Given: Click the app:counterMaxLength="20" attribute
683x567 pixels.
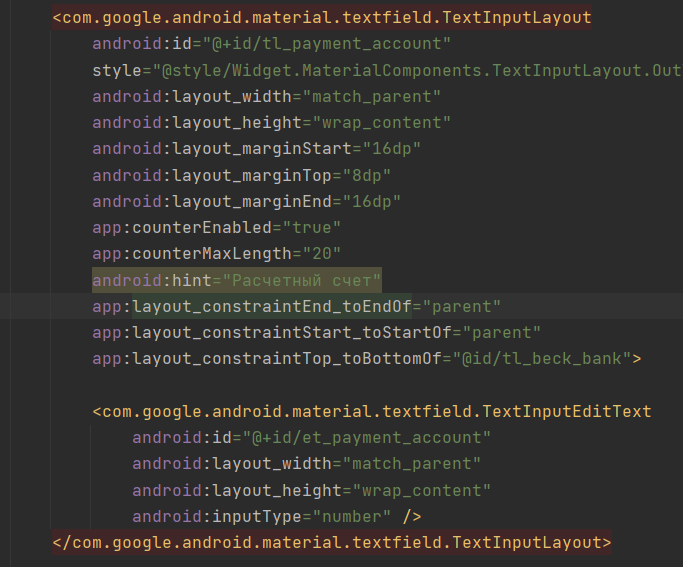Looking at the screenshot, I should pyautogui.click(x=216, y=254).
